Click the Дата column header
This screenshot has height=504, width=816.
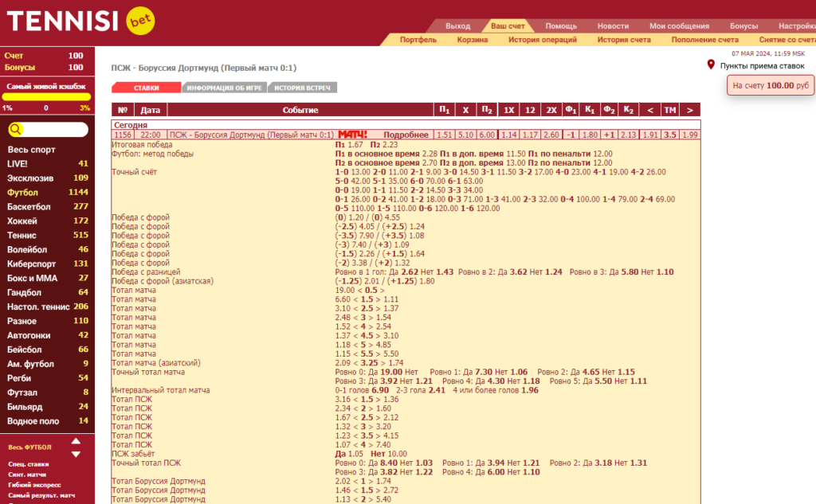151,110
